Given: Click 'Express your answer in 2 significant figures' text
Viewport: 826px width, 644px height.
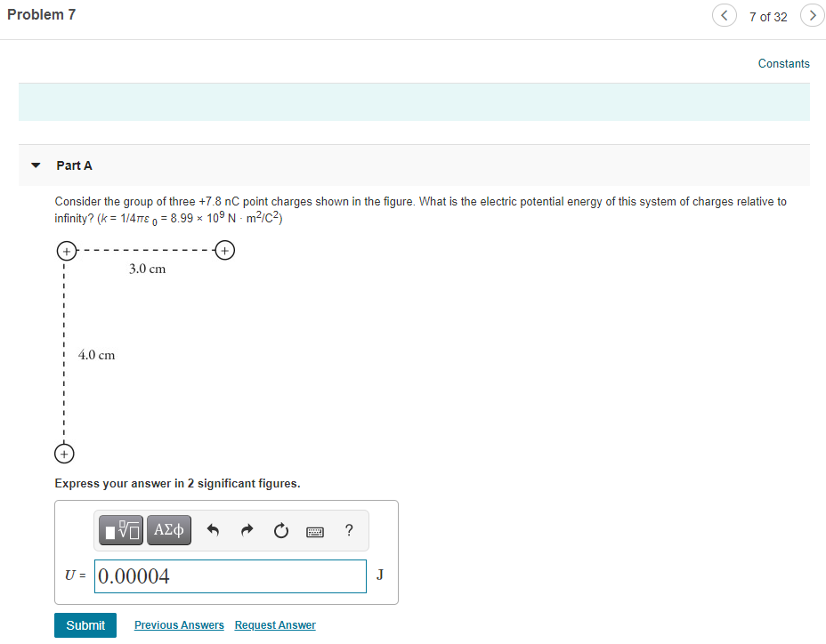Looking at the screenshot, I should [x=177, y=483].
